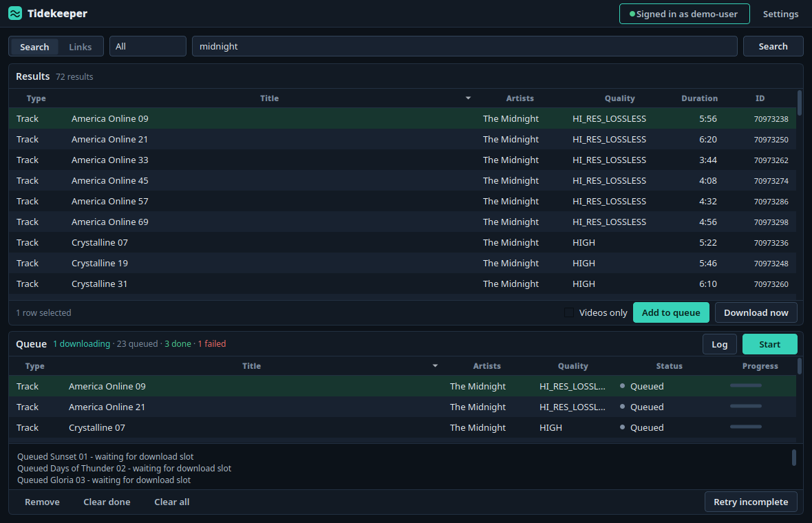
Task: Remove selected queue item
Action: click(x=42, y=502)
